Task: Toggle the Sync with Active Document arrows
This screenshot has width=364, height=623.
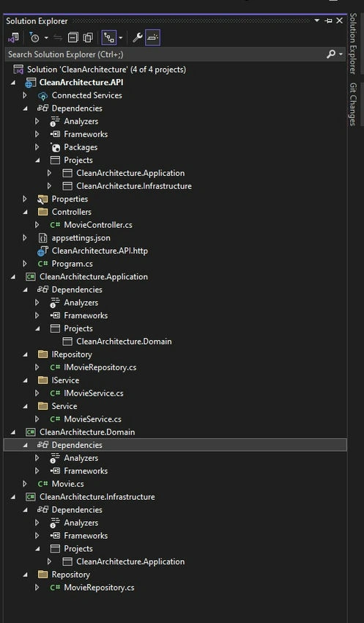Action: [x=58, y=37]
